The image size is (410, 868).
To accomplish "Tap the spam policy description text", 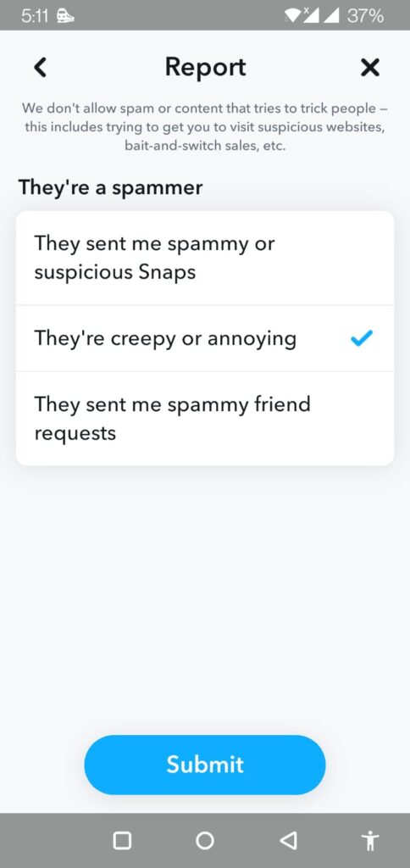I will (205, 127).
